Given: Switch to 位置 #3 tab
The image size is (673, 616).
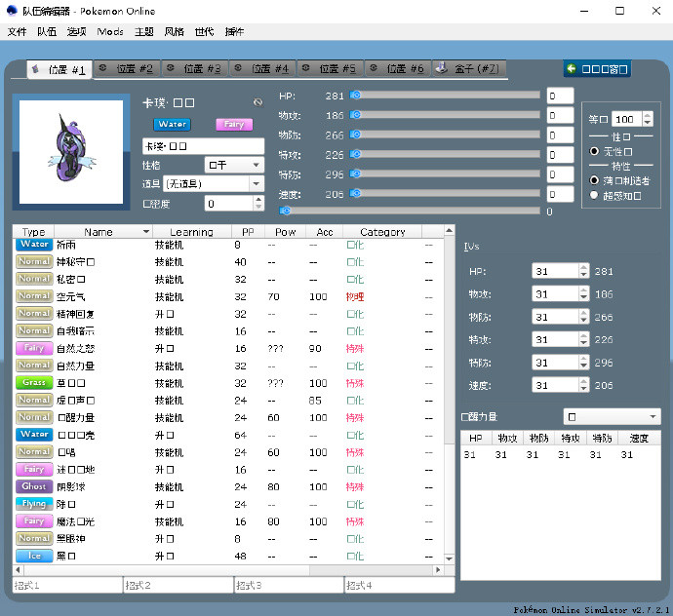Looking at the screenshot, I should click(194, 68).
